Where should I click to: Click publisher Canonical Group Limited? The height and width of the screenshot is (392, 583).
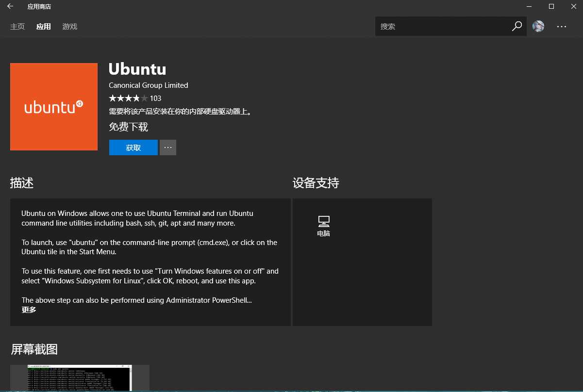coord(149,85)
